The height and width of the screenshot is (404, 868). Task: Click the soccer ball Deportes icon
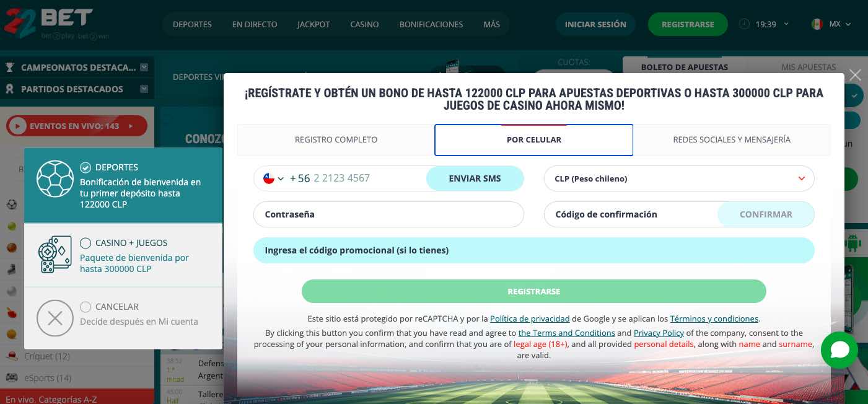(x=55, y=179)
